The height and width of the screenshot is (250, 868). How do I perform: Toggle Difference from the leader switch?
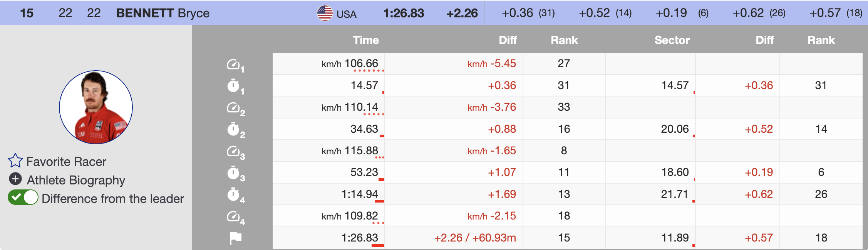click(23, 198)
